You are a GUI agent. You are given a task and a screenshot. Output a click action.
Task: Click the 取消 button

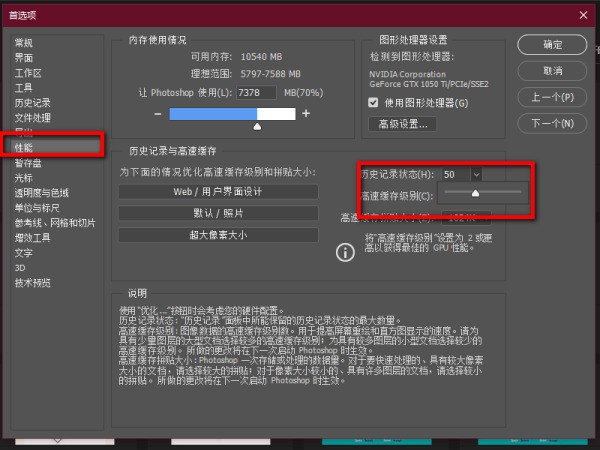pos(552,71)
